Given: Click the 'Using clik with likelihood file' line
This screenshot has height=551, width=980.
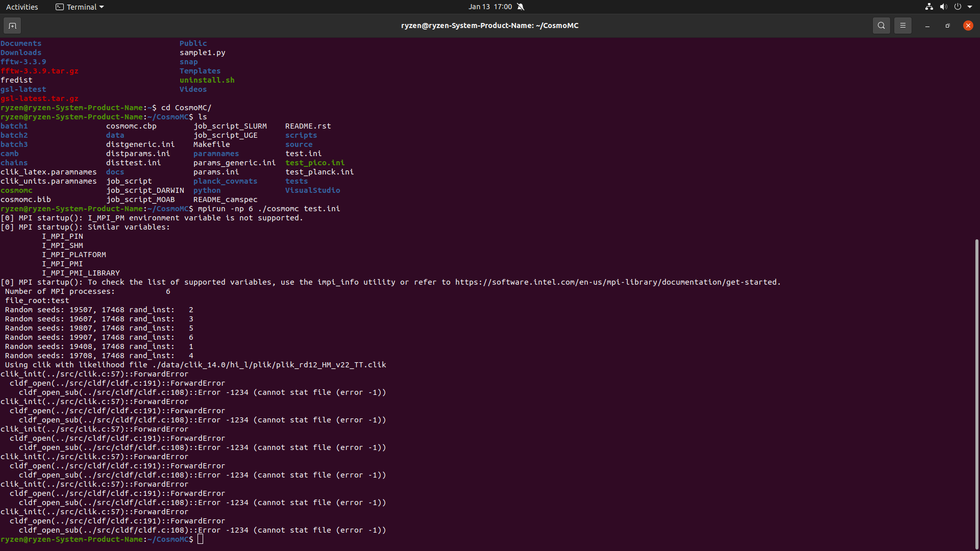Looking at the screenshot, I should 195,365.
